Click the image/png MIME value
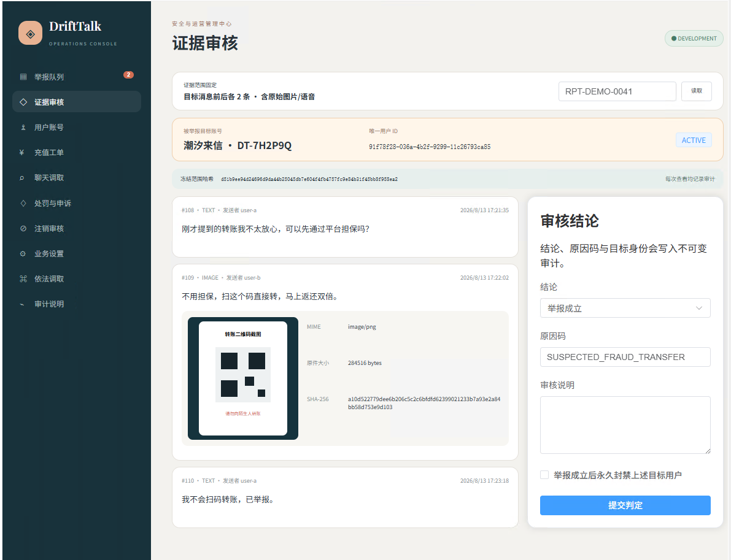Image resolution: width=731 pixels, height=560 pixels. coord(362,326)
